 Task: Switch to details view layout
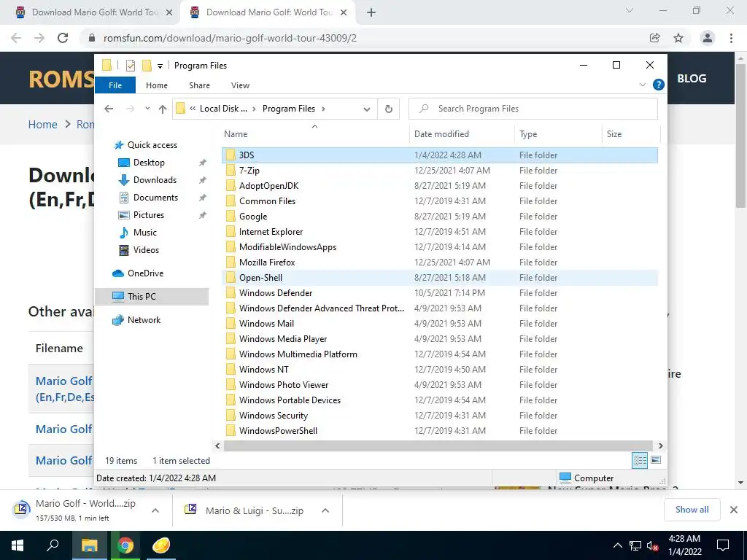click(x=640, y=460)
